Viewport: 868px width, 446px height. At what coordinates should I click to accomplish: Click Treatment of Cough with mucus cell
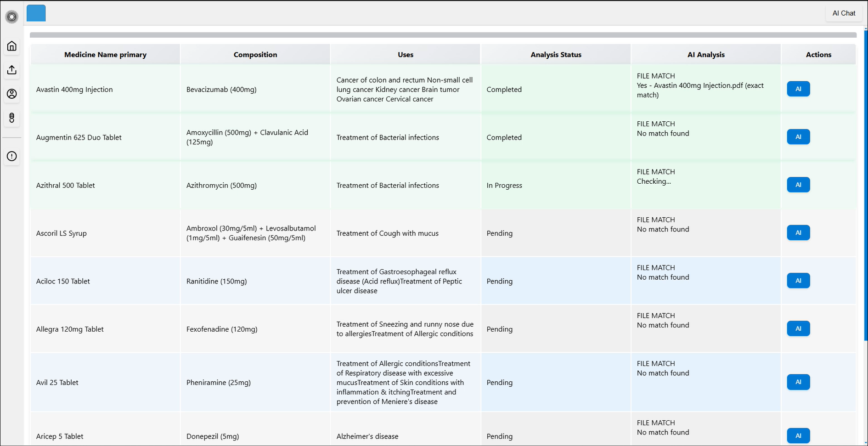tap(406, 233)
